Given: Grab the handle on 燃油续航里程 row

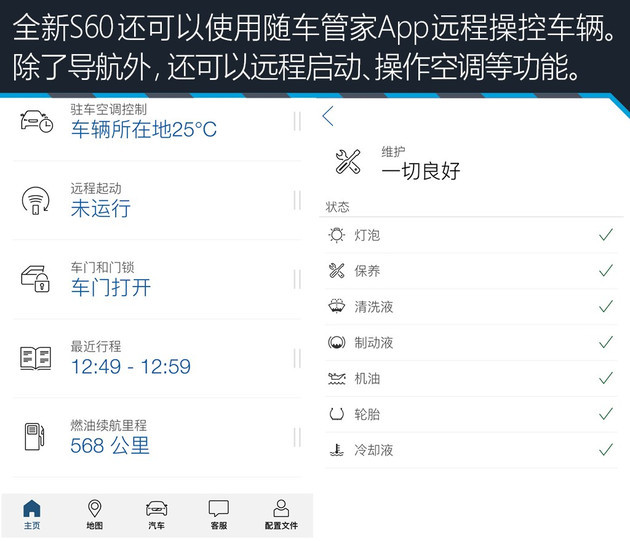Looking at the screenshot, I should (297, 437).
